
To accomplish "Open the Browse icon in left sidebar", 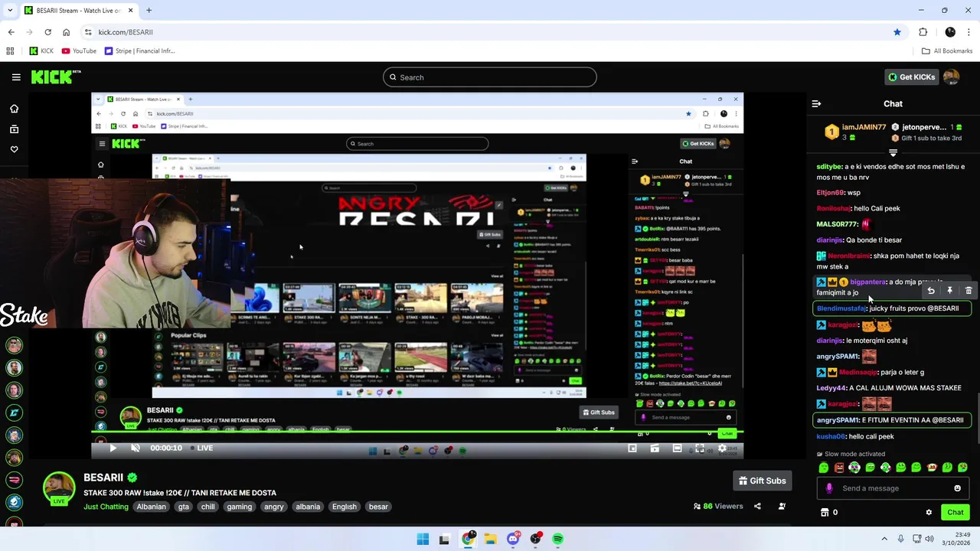I will coord(14,129).
